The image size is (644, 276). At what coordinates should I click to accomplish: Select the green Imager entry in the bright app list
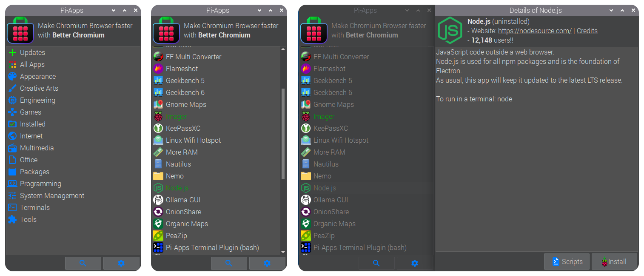coord(216,116)
